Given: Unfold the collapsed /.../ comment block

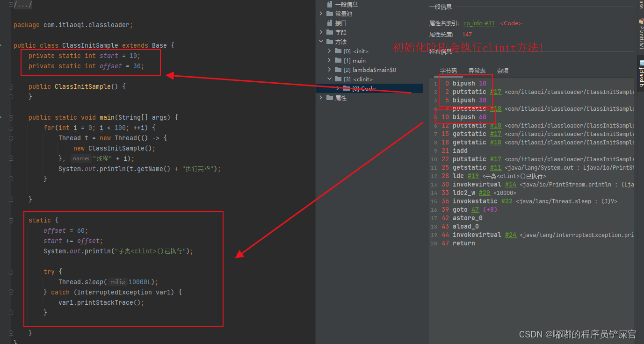Looking at the screenshot, I should point(11,4).
